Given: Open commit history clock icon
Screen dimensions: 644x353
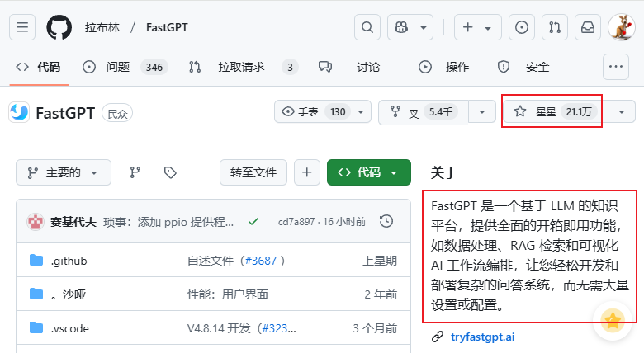Looking at the screenshot, I should click(386, 221).
